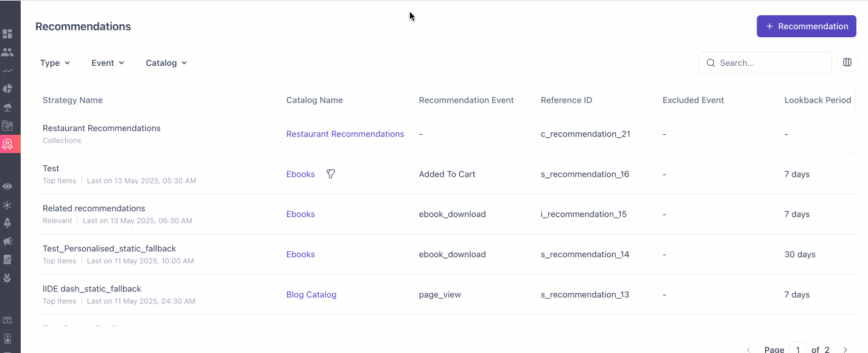Open the megaphone campaigns sidebar icon

[7, 241]
